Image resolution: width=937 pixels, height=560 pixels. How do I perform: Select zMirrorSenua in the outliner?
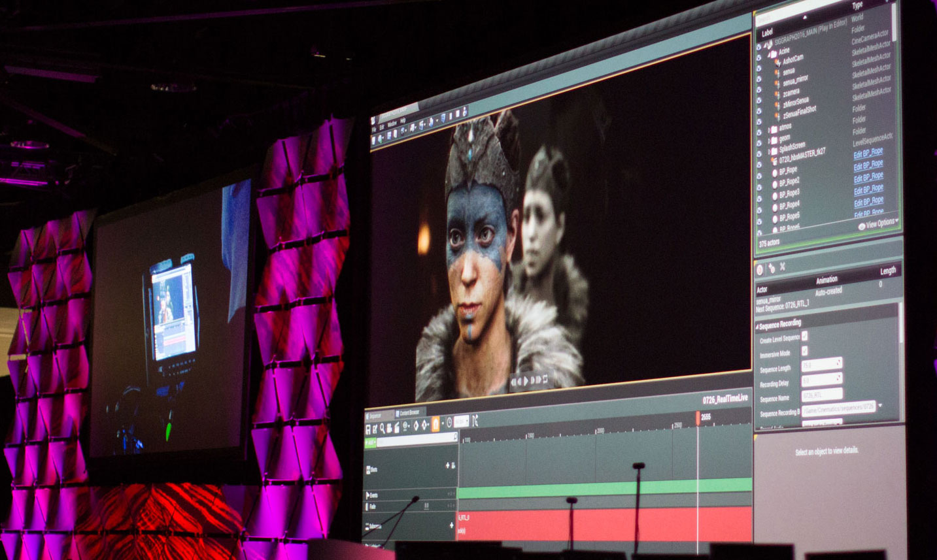(x=796, y=102)
